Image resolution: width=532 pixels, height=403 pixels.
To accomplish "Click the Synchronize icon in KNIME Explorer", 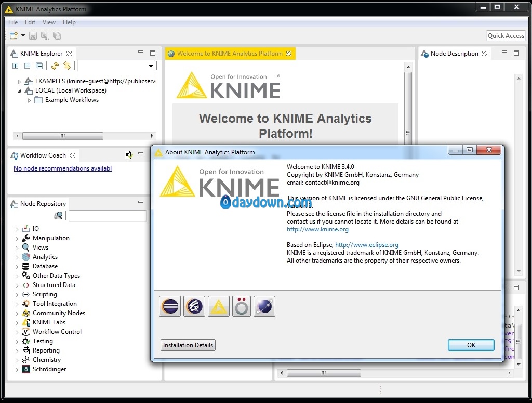I will (67, 66).
